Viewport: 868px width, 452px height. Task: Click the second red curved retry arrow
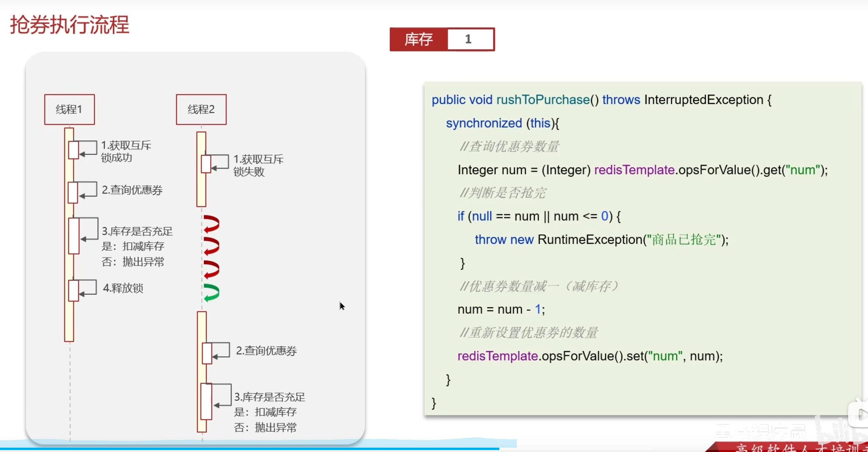coord(212,246)
